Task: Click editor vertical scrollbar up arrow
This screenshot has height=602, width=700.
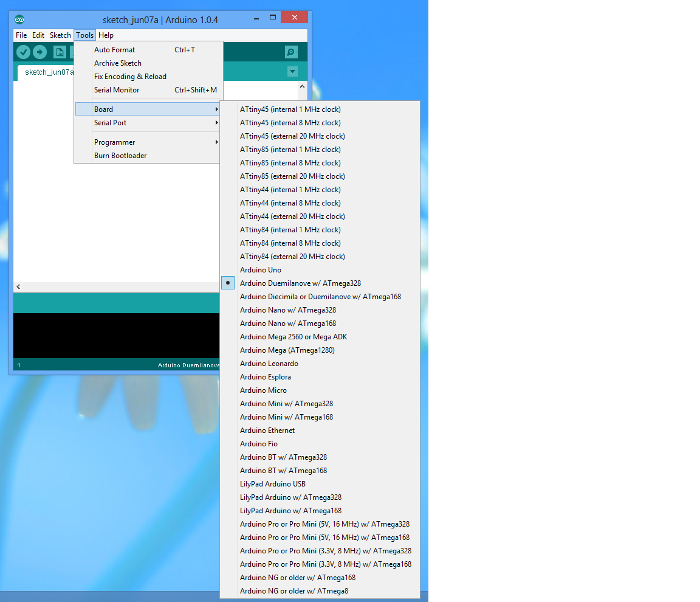Action: 302,86
